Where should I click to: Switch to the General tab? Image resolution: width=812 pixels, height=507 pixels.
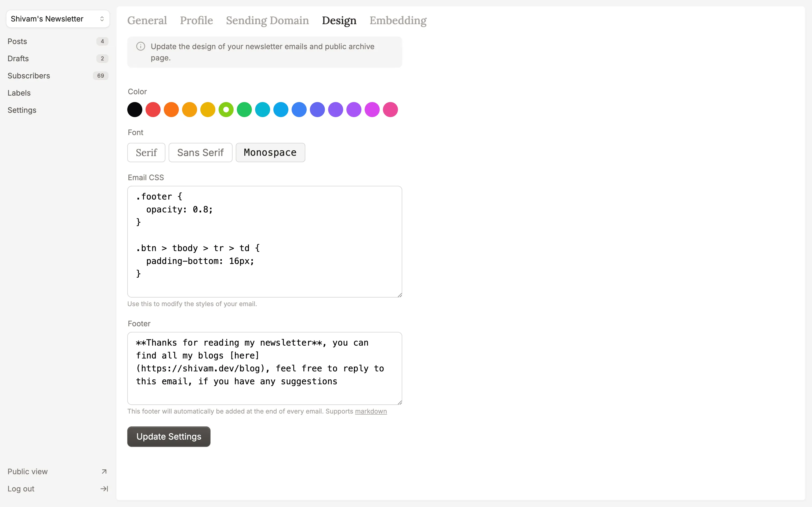[147, 20]
